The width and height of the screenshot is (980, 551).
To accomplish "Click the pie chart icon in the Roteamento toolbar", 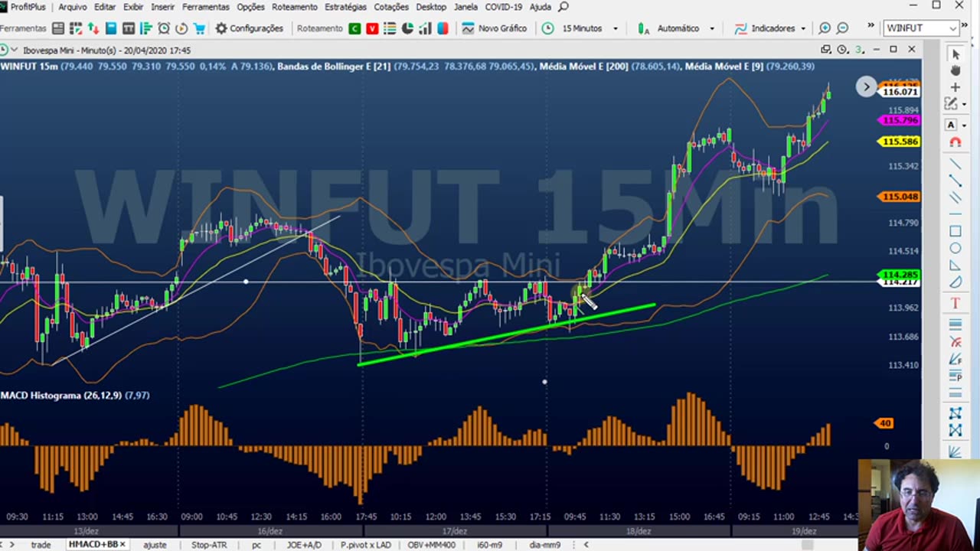I will click(x=407, y=28).
